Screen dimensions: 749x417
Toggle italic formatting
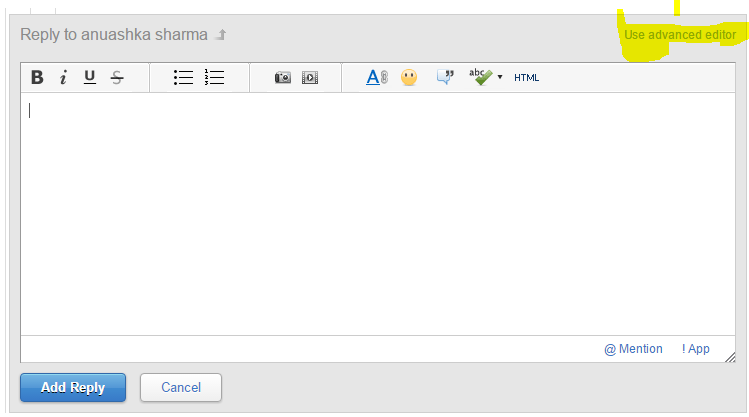tap(63, 77)
